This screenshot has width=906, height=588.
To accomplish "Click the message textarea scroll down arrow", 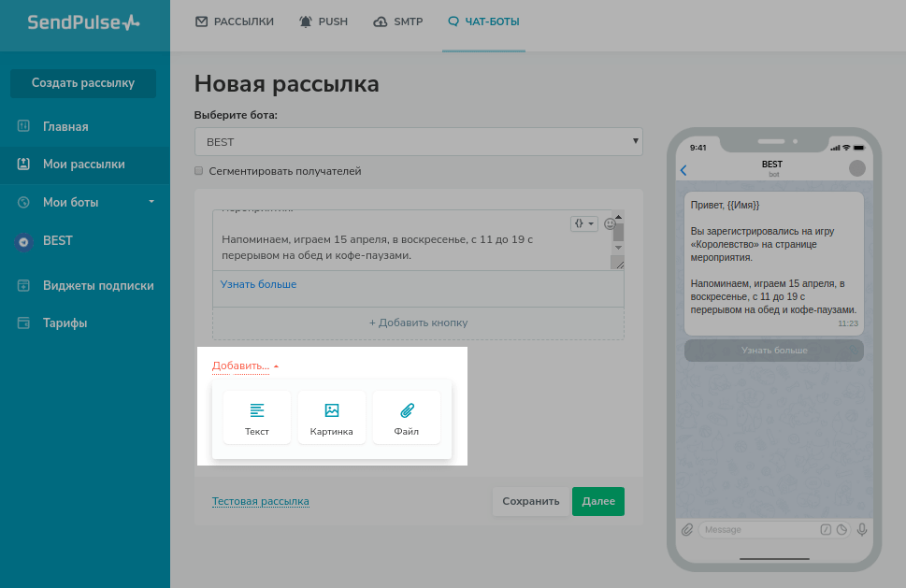I will [x=618, y=248].
